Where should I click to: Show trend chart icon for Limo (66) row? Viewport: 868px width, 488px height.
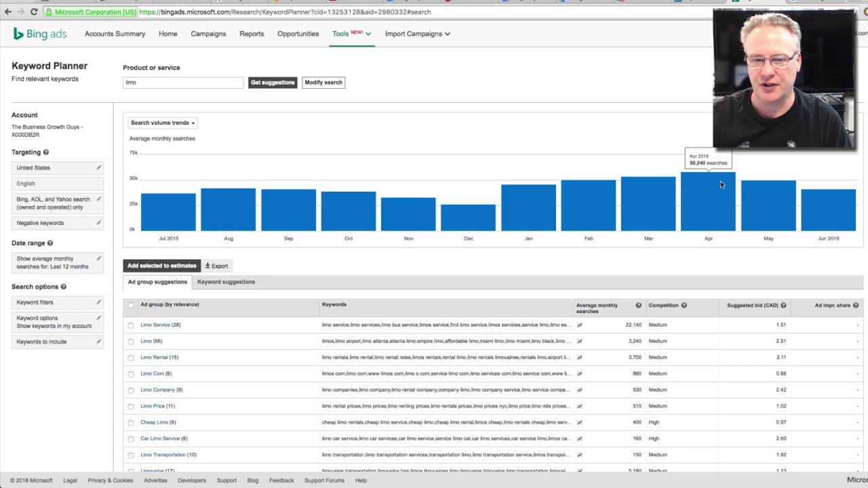pos(579,341)
